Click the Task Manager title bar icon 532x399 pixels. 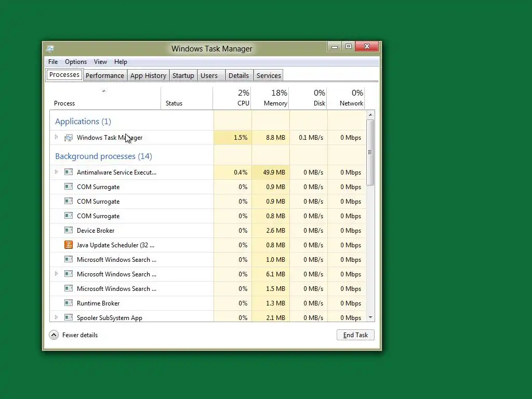(50, 49)
